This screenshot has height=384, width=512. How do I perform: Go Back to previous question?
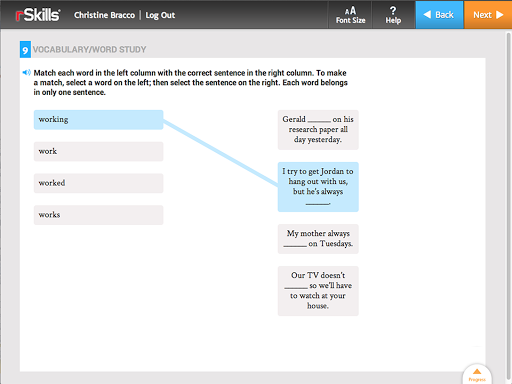pyautogui.click(x=439, y=15)
